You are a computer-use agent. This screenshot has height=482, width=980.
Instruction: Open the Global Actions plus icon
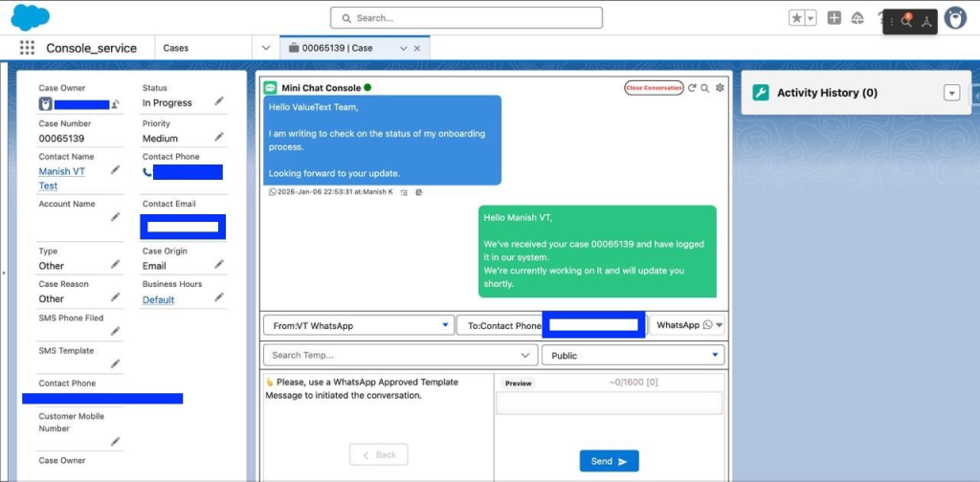834,18
